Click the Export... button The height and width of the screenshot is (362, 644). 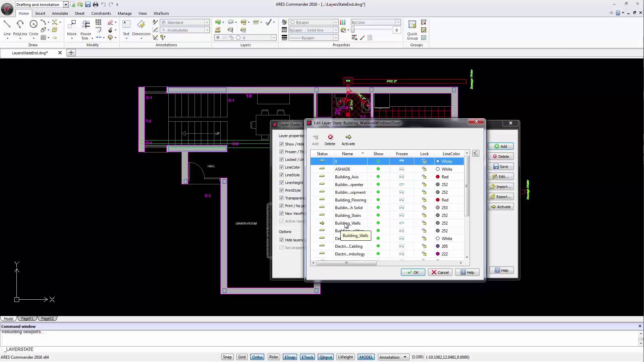pyautogui.click(x=500, y=197)
